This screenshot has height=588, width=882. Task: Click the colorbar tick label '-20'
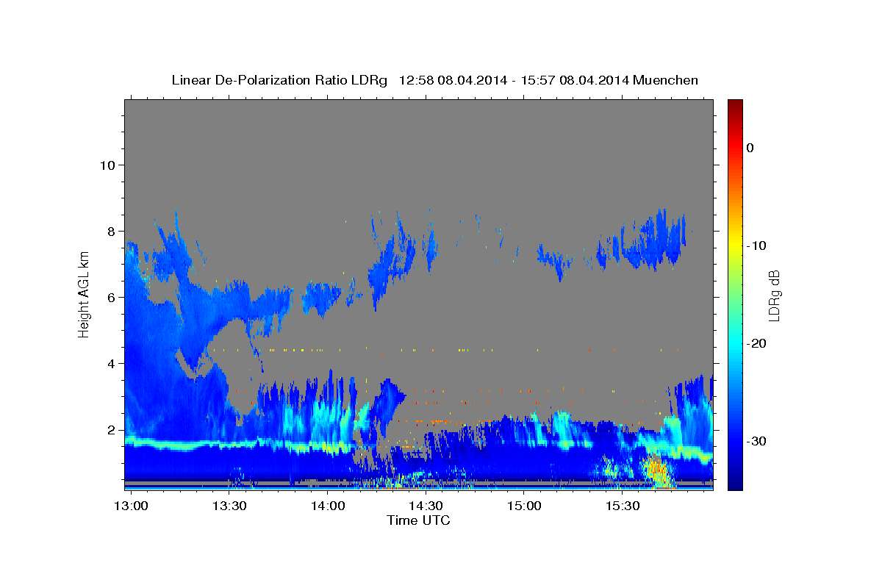coord(756,343)
